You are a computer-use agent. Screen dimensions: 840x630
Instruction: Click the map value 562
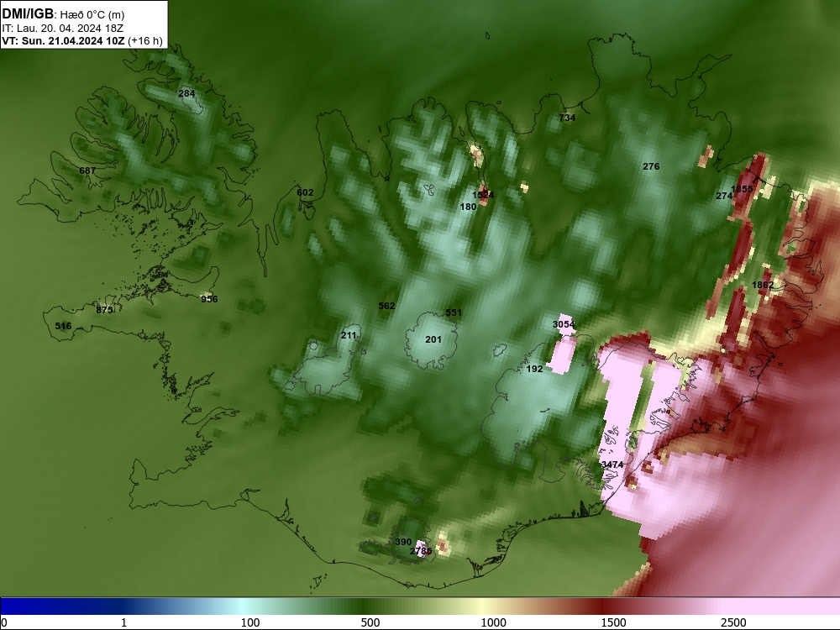pos(386,306)
